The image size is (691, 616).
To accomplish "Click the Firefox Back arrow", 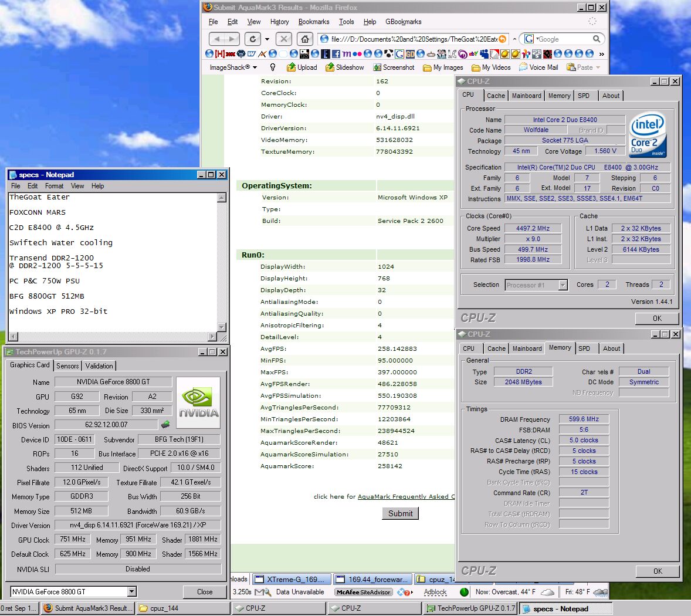I will tap(217, 39).
